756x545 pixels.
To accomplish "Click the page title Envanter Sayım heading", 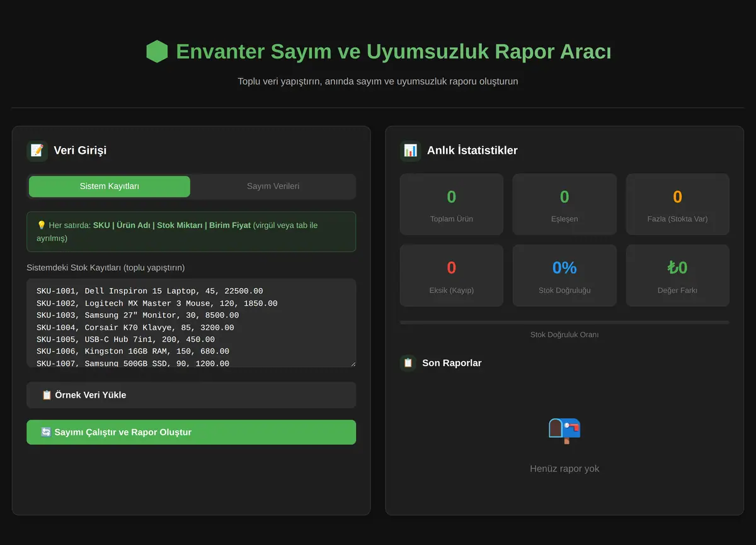I will pyautogui.click(x=394, y=52).
